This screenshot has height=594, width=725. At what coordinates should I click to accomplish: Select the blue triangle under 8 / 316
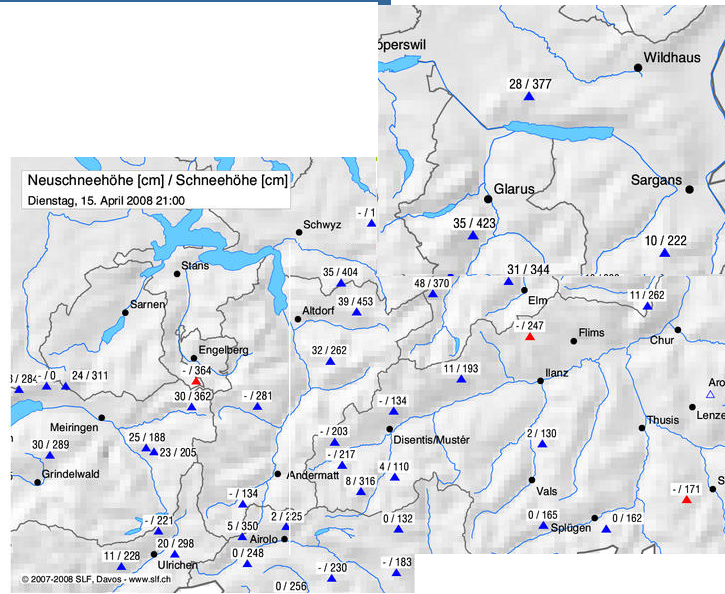click(361, 491)
